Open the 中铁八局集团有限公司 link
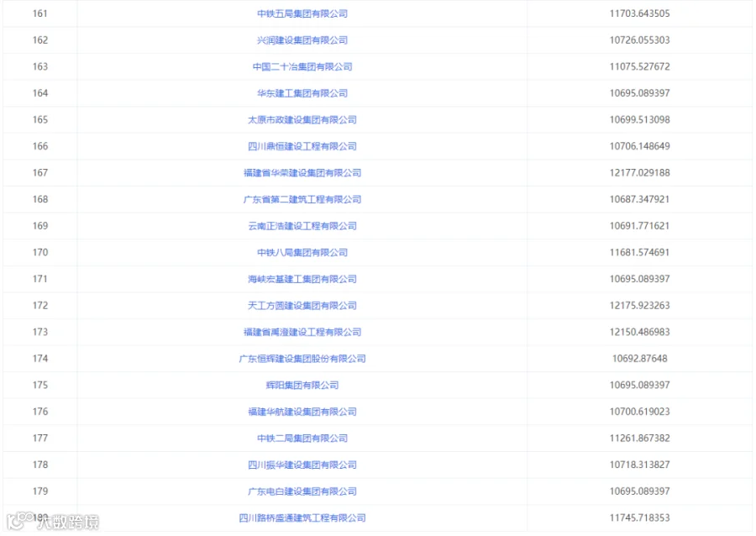The image size is (756, 536). point(302,252)
